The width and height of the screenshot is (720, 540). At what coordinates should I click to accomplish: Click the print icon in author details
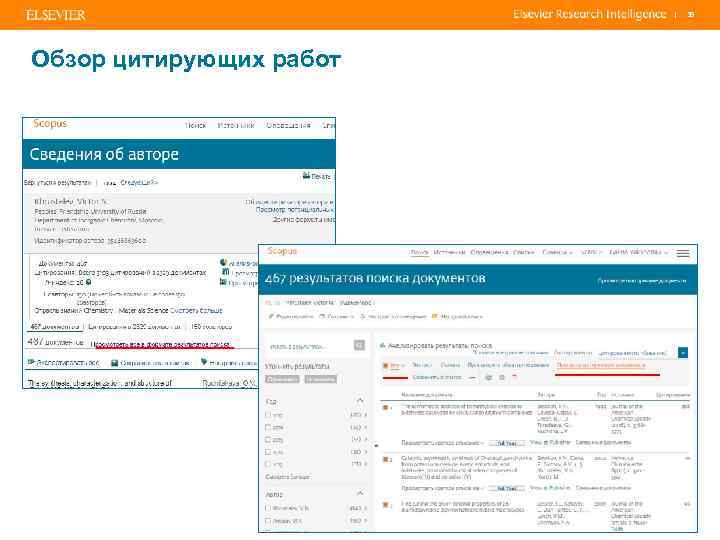(x=306, y=175)
